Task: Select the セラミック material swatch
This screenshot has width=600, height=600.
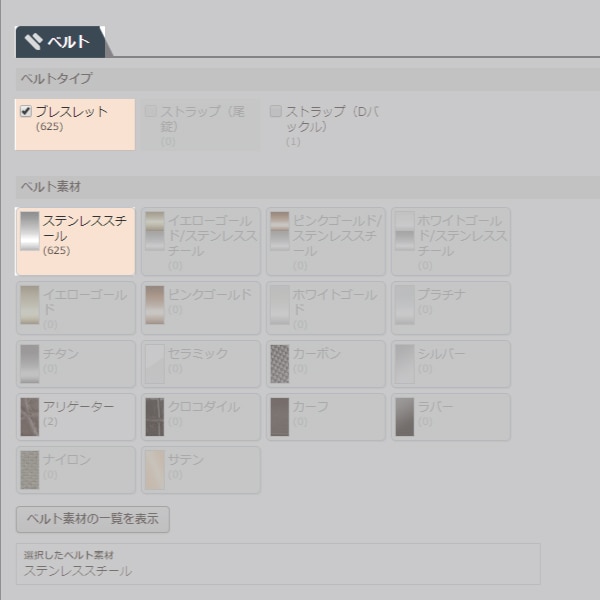Action: click(155, 364)
